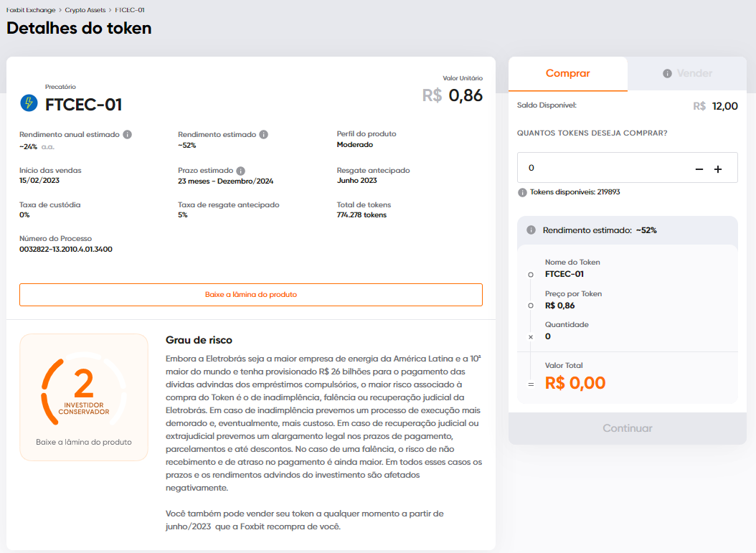Click Taxa de resgate antecipado 5% value

pyautogui.click(x=183, y=215)
